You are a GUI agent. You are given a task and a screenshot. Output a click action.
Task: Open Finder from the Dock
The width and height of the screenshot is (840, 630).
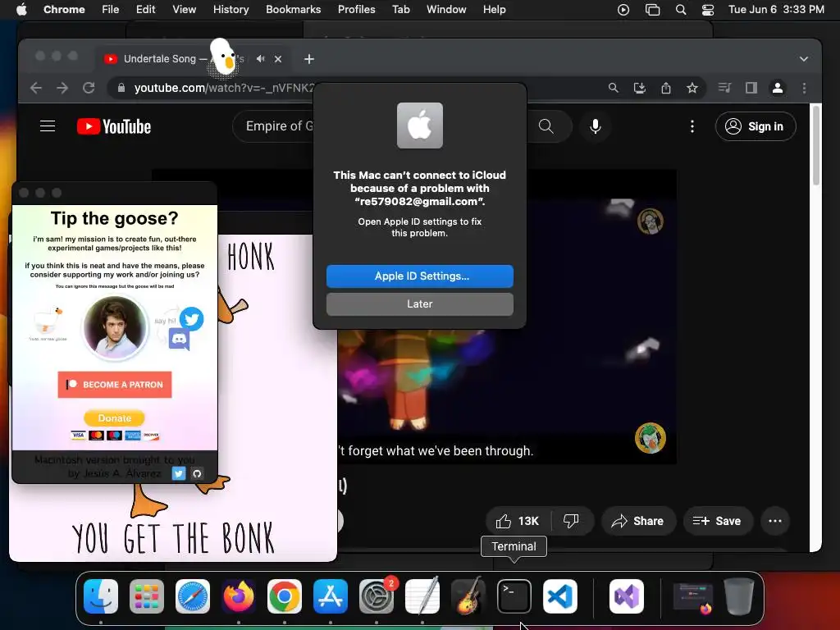click(101, 596)
